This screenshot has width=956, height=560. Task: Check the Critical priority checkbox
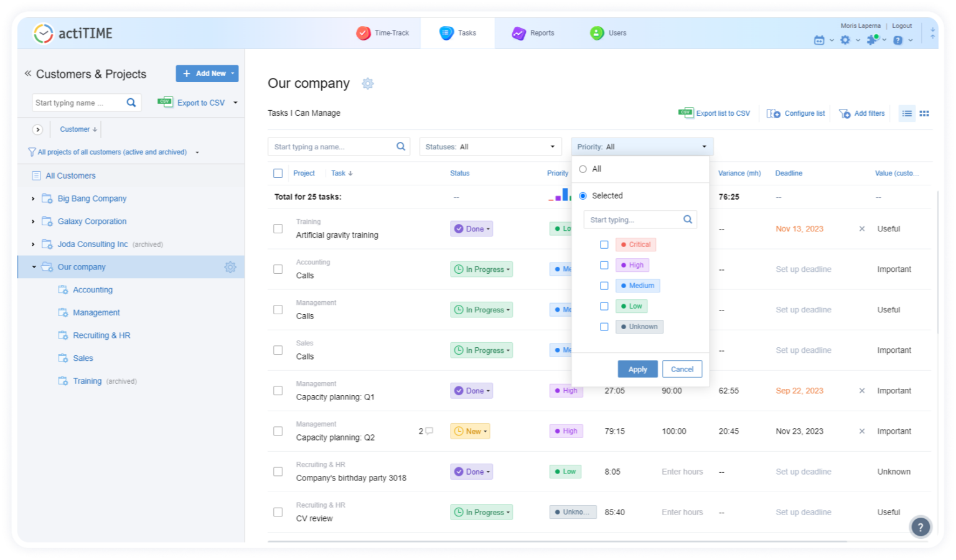[x=604, y=245]
